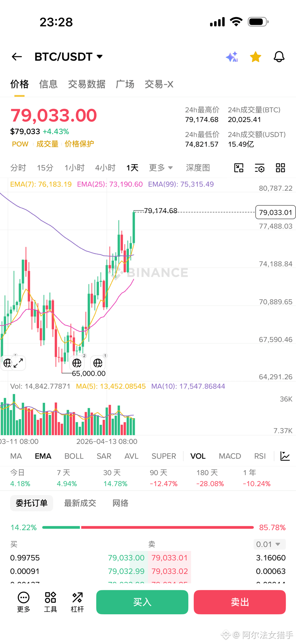
Task: Tap the buy/sell ratio bar
Action: click(148, 527)
